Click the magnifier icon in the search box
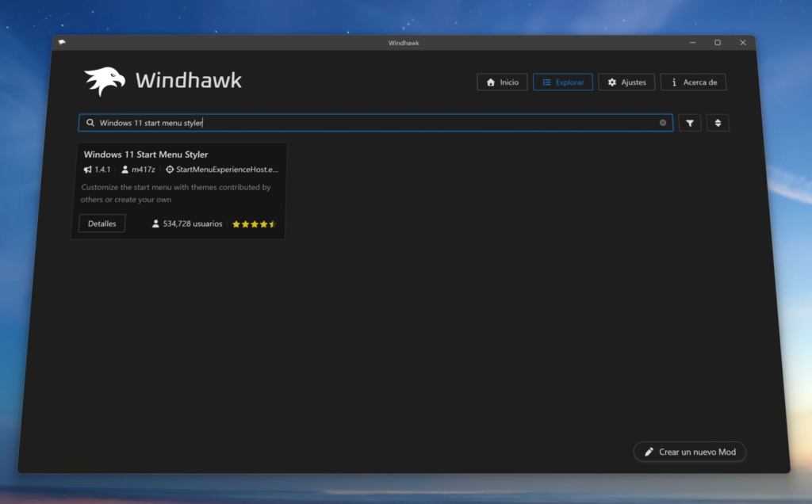812x504 pixels. [x=90, y=123]
